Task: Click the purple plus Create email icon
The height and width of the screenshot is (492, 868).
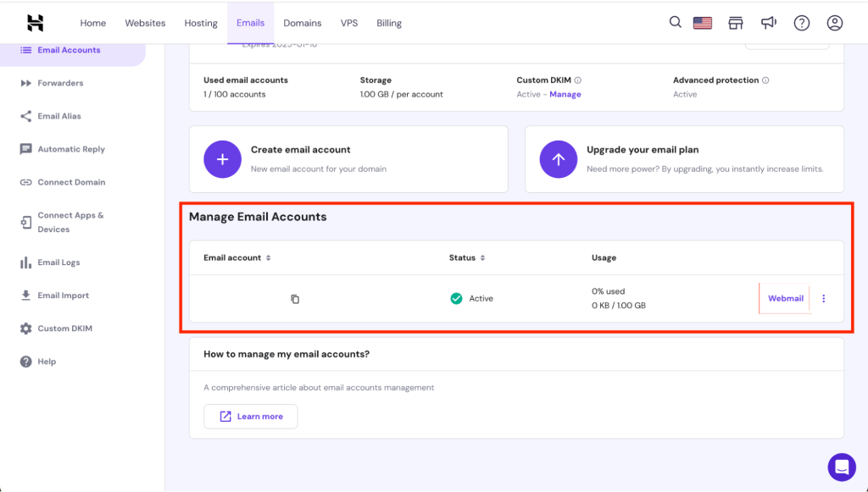Action: 222,159
